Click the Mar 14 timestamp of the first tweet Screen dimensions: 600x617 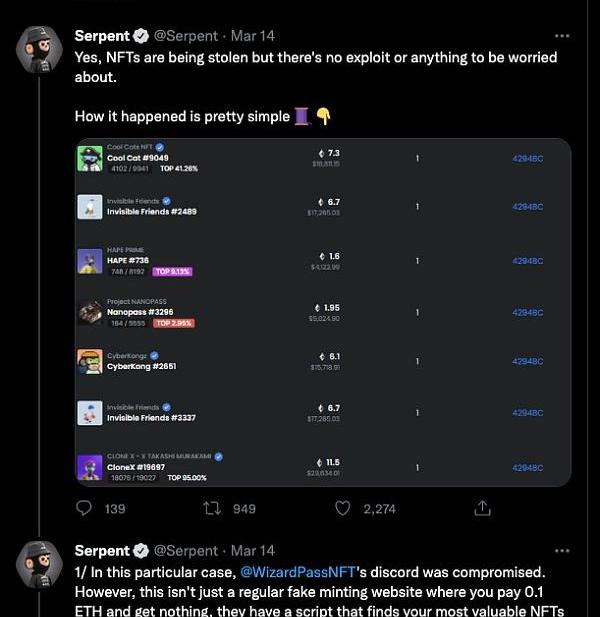point(252,36)
